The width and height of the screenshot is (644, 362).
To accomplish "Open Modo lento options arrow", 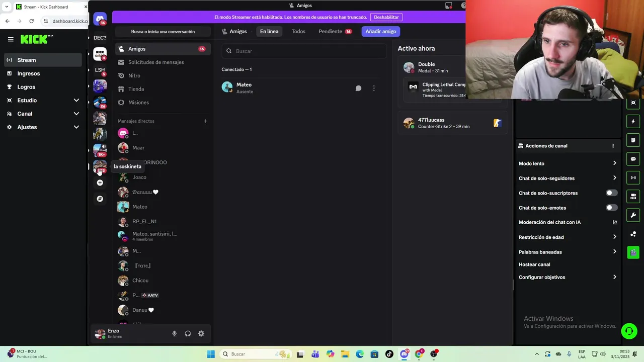I will click(x=614, y=163).
